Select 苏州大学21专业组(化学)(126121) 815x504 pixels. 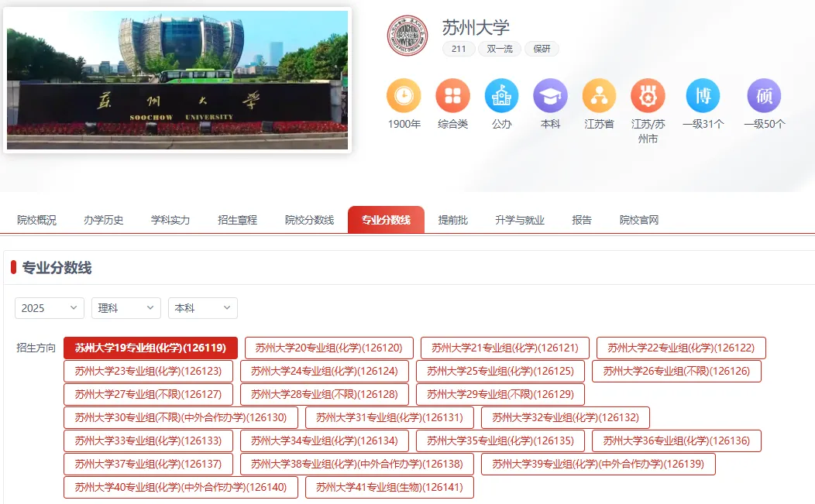504,348
